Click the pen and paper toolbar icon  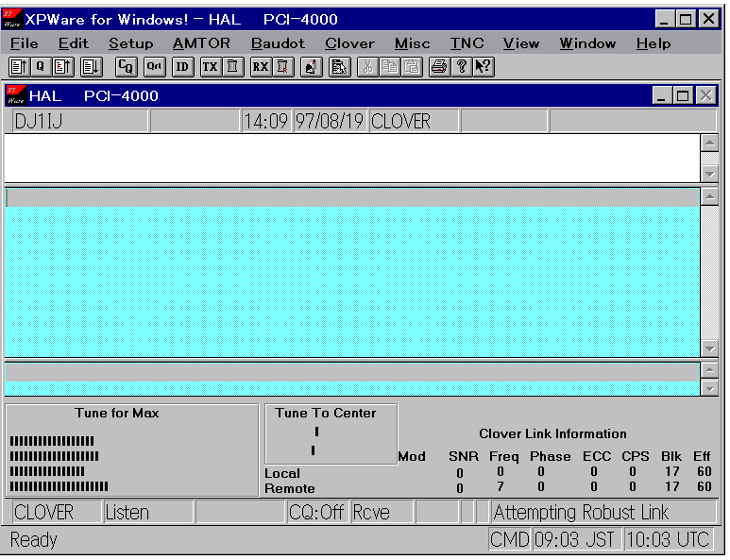[311, 67]
